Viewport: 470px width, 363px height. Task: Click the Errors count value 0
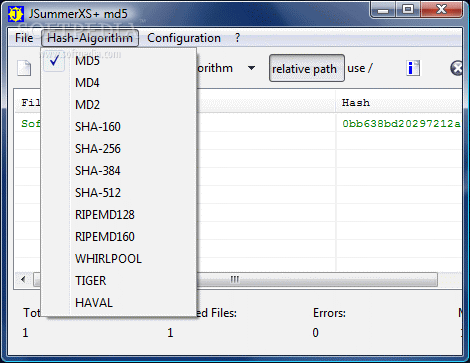coord(315,333)
